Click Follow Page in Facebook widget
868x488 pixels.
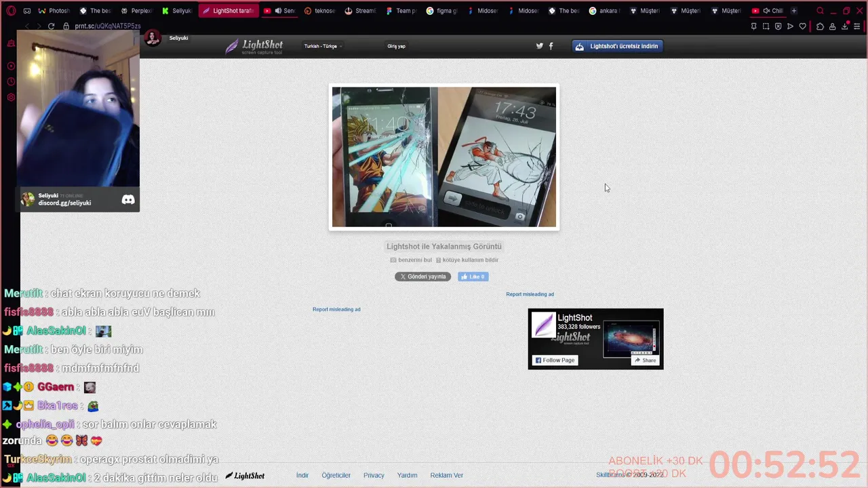click(x=555, y=360)
